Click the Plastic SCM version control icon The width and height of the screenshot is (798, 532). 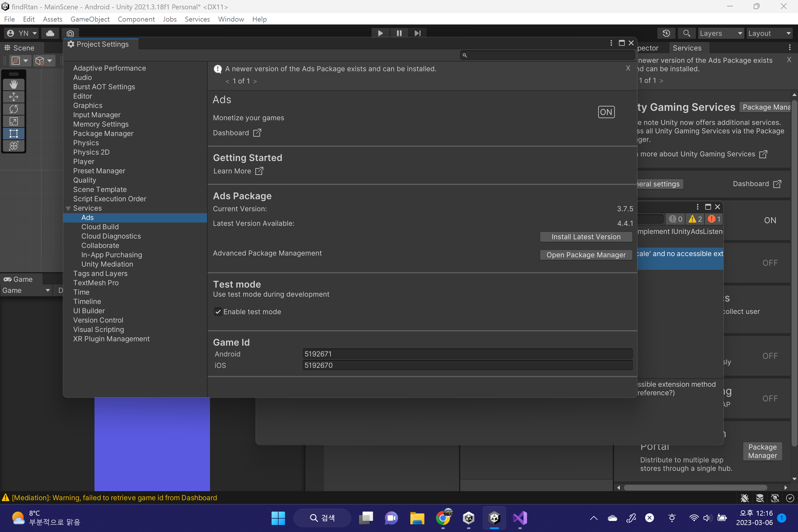(70, 33)
